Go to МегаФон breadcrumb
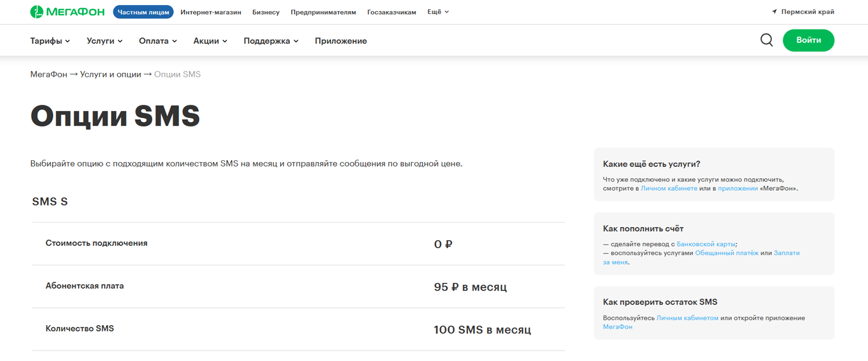The height and width of the screenshot is (361, 868). pyautogui.click(x=49, y=74)
